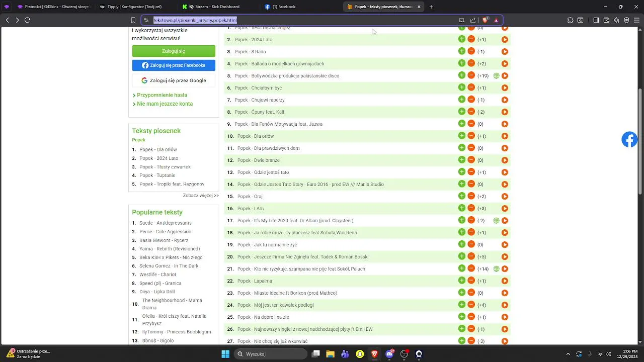Play Popek - Dla prawdziwych dam
This screenshot has height=362, width=644.
click(505, 148)
